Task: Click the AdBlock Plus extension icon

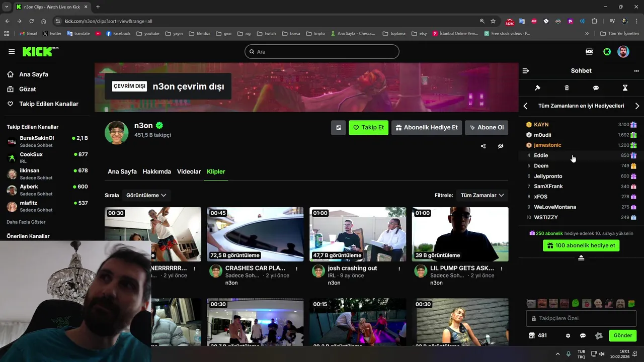Action: pos(534,21)
